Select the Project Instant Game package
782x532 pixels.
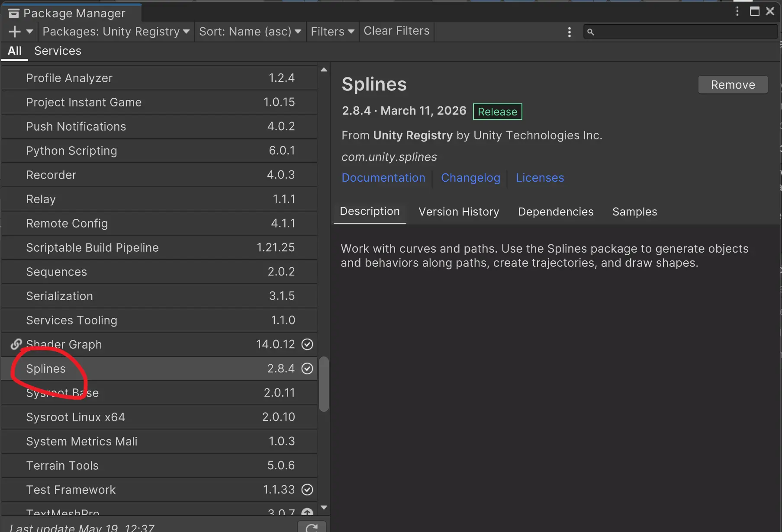coord(159,102)
